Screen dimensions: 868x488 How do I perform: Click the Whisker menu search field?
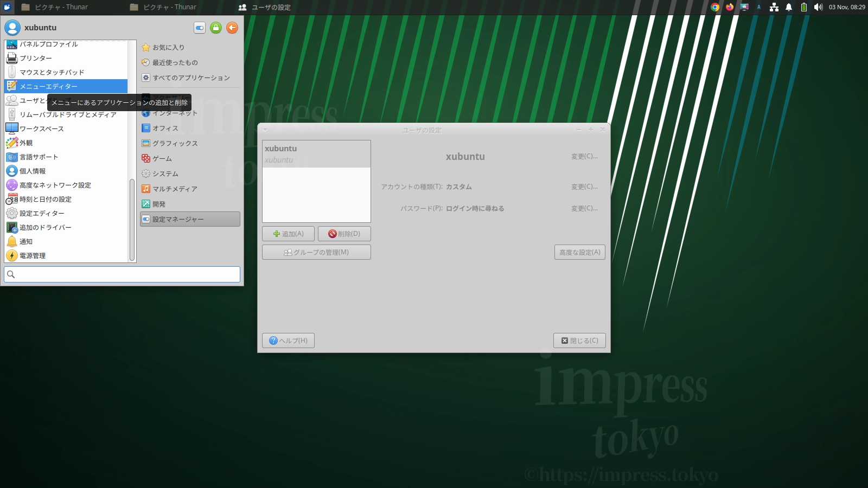click(x=122, y=274)
